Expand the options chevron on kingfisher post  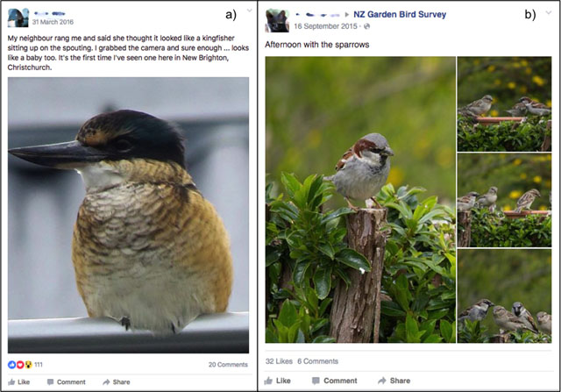(249, 11)
